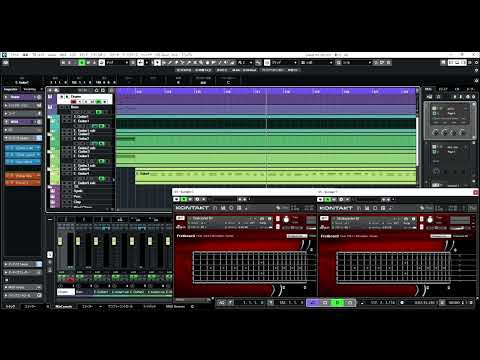Toggle the browser panel icon in right Kontakt header
Viewport: 480px width, 360px height.
[359, 208]
